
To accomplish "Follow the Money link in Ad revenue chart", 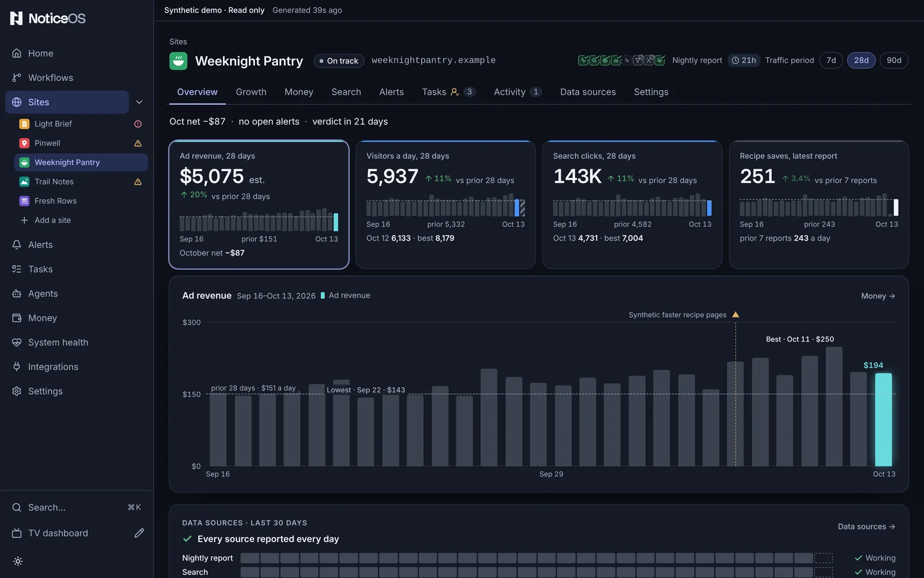I will 878,296.
